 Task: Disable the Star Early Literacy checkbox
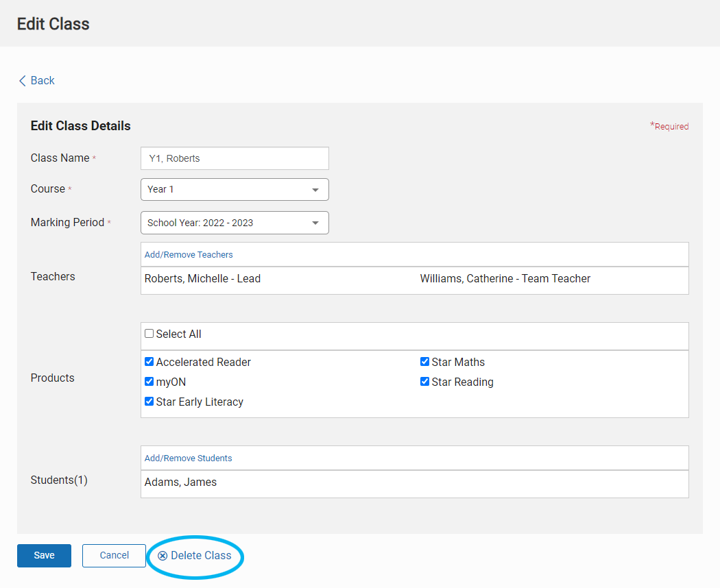click(149, 402)
